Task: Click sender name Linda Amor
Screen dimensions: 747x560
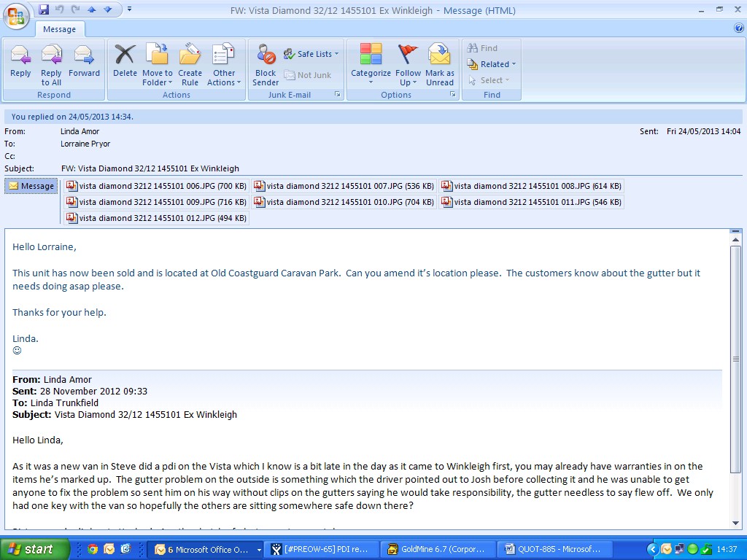Action: tap(80, 131)
